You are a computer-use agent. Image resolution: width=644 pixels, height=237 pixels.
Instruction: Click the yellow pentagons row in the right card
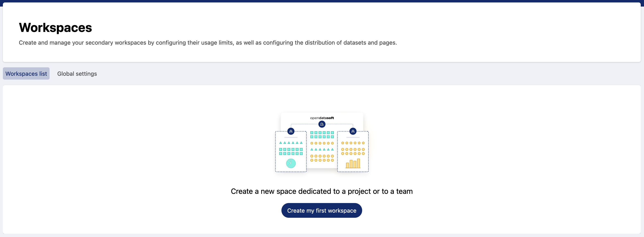pyautogui.click(x=353, y=143)
